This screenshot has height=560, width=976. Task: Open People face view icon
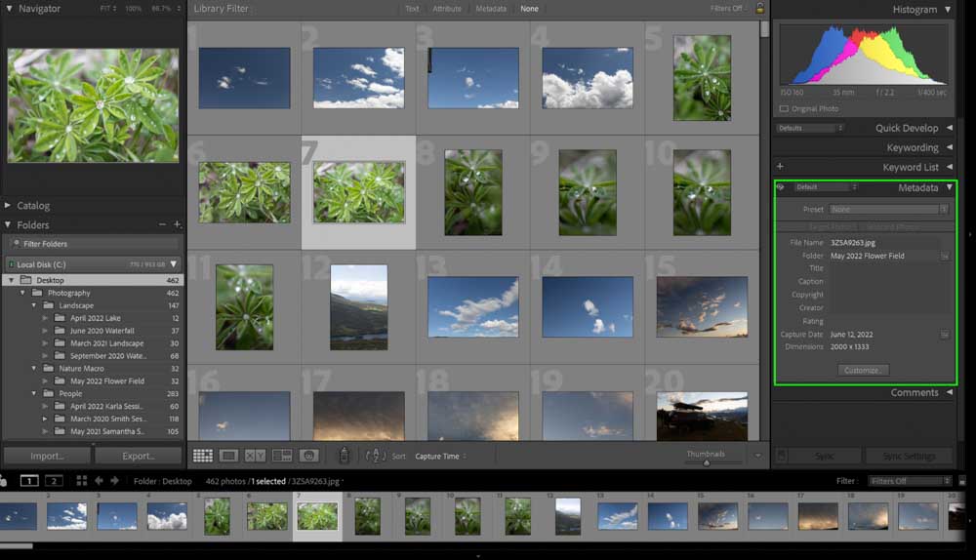tap(309, 456)
